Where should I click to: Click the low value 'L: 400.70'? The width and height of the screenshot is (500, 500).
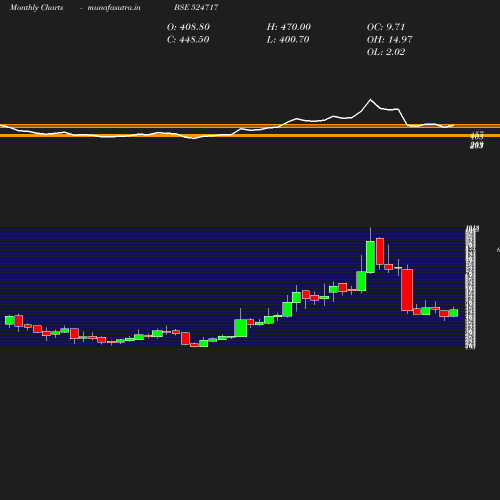point(288,40)
